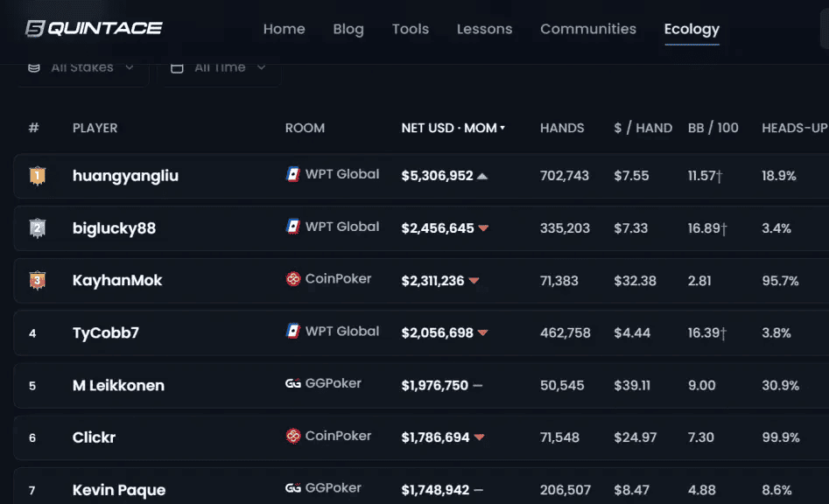This screenshot has height=504, width=829.
Task: Open the Tools menu item
Action: coord(411,29)
